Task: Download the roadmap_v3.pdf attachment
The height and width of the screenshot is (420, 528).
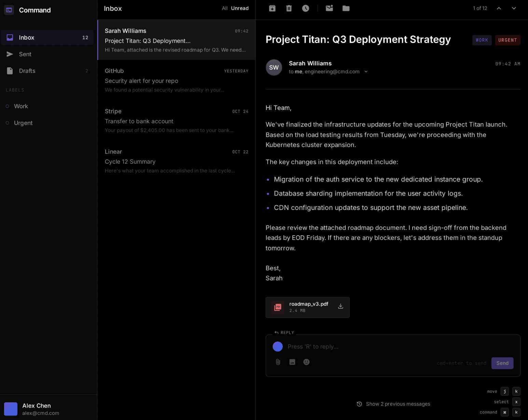Action: pos(341,306)
